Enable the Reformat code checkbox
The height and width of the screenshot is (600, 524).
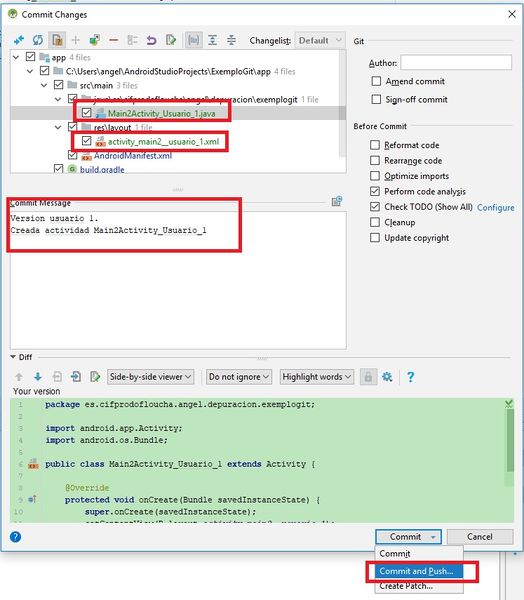[375, 145]
